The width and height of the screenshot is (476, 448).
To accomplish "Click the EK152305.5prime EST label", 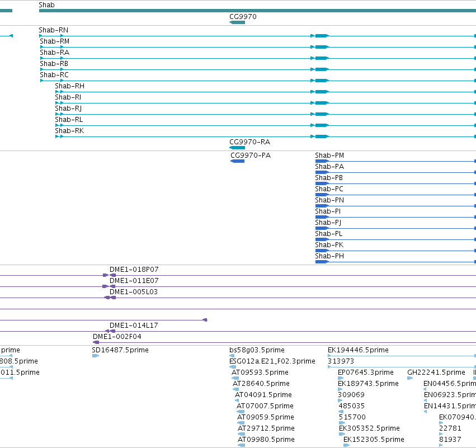I will pos(374,440).
